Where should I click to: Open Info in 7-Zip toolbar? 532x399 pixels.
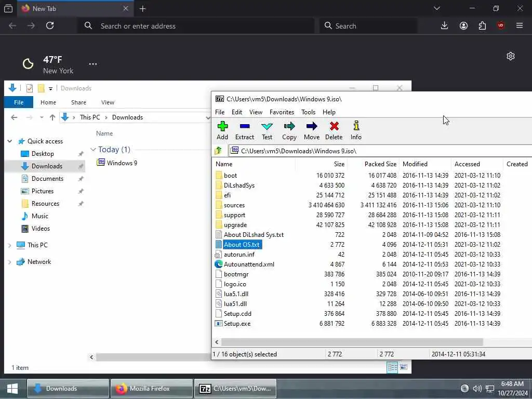tap(356, 130)
